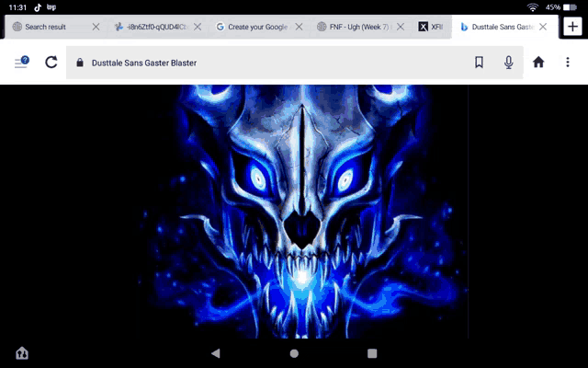Tap the bottom-left parental controls icon
The image size is (588, 368).
22,353
